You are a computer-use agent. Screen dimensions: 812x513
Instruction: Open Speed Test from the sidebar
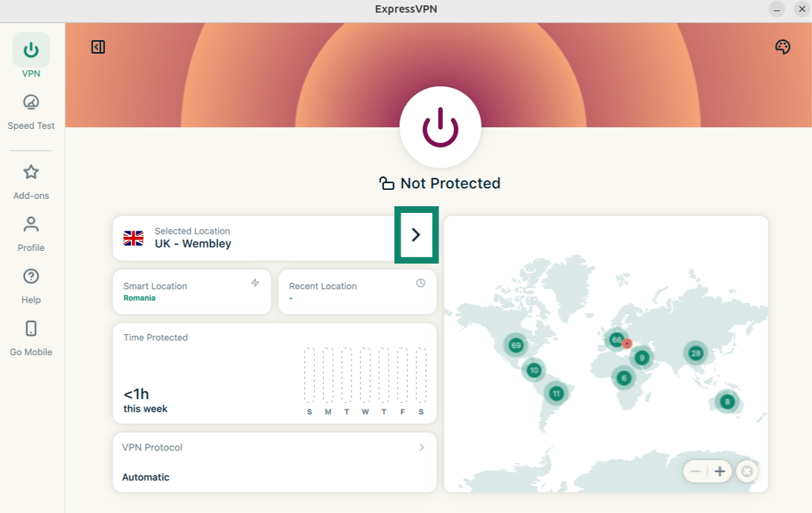pyautogui.click(x=31, y=112)
